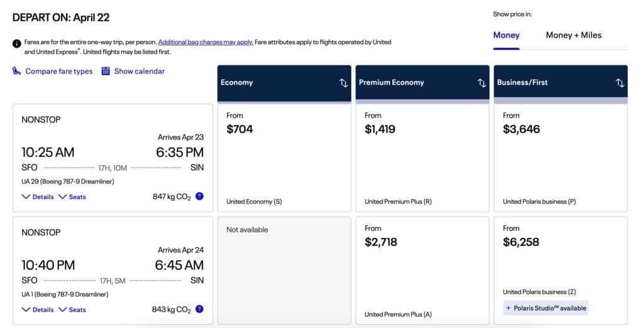Click the Business/First sort arrows icon
644x328 pixels.
click(x=620, y=83)
